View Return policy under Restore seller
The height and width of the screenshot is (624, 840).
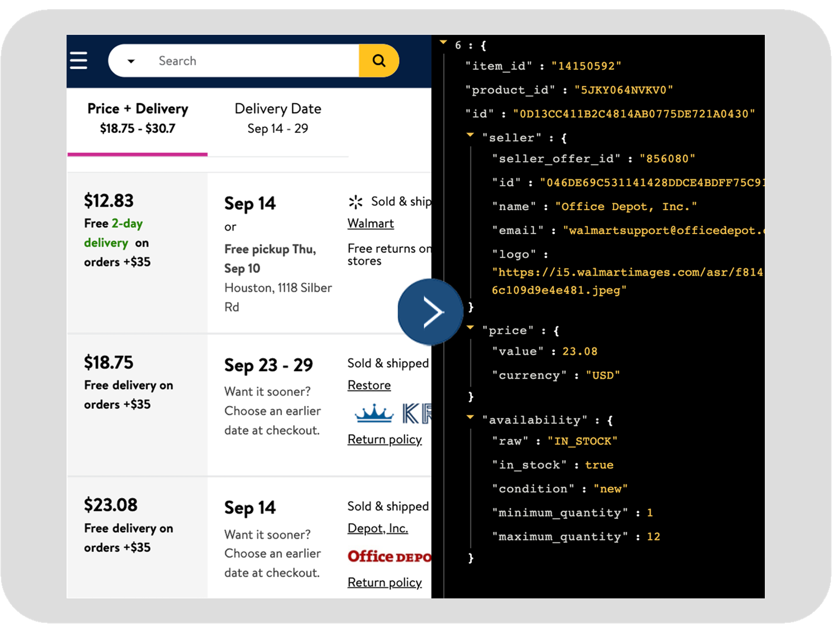pos(384,439)
